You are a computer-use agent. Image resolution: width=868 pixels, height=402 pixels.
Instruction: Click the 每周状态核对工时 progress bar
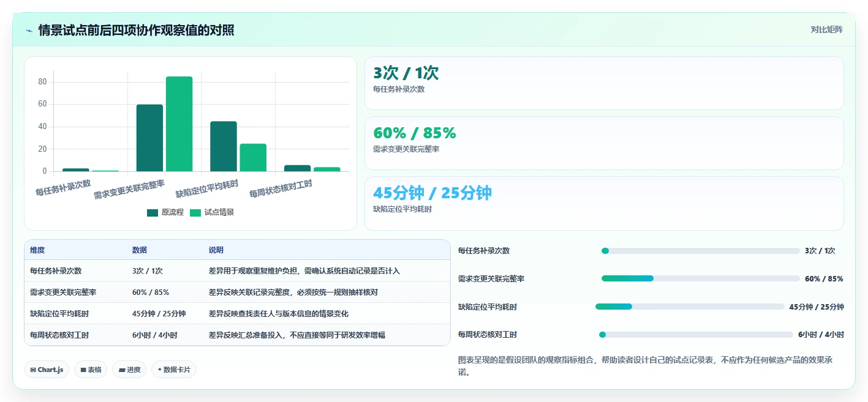pyautogui.click(x=696, y=335)
